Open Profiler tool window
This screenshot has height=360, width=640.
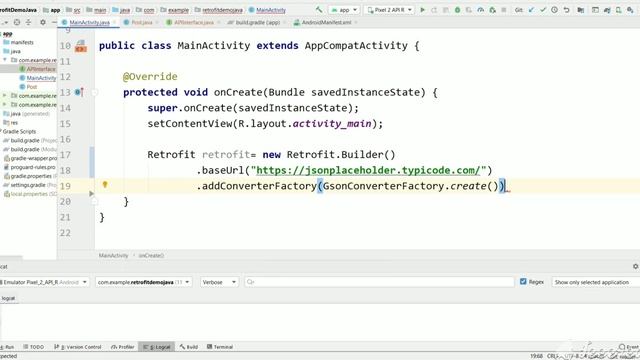[122, 347]
